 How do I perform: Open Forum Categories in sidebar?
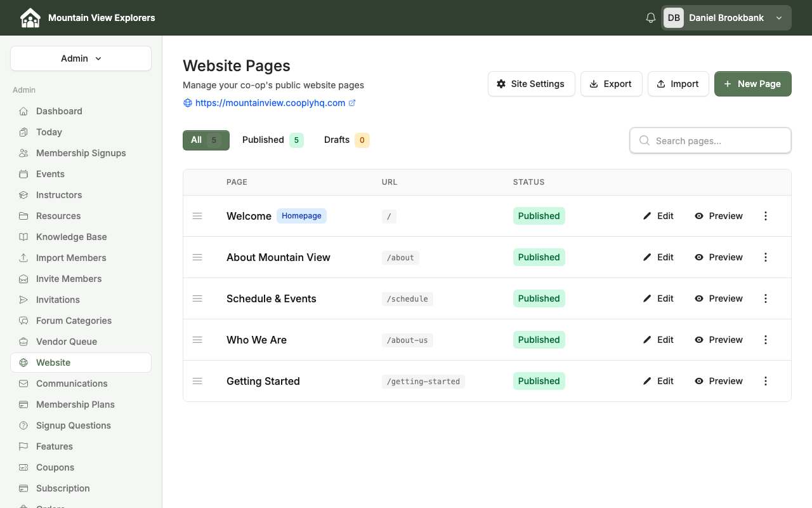coord(81,321)
